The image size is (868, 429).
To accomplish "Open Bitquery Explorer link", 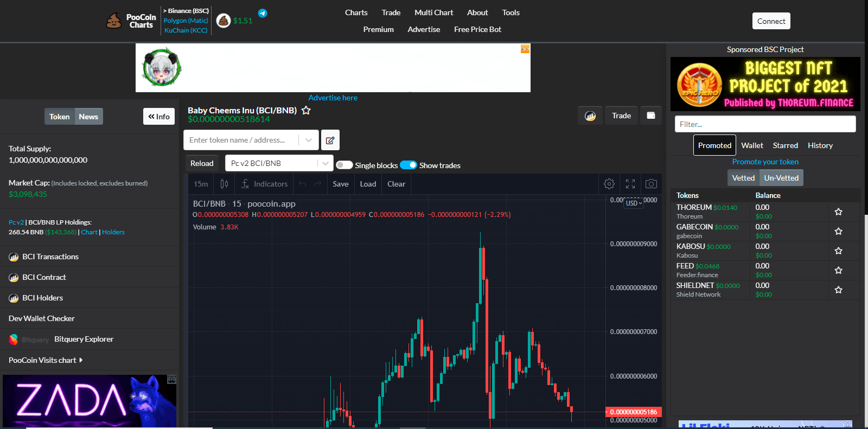I will (84, 339).
